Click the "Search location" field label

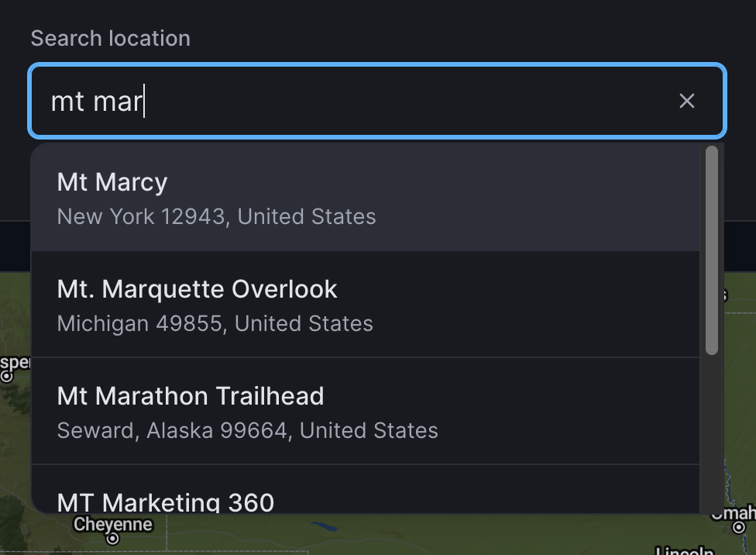click(x=110, y=38)
